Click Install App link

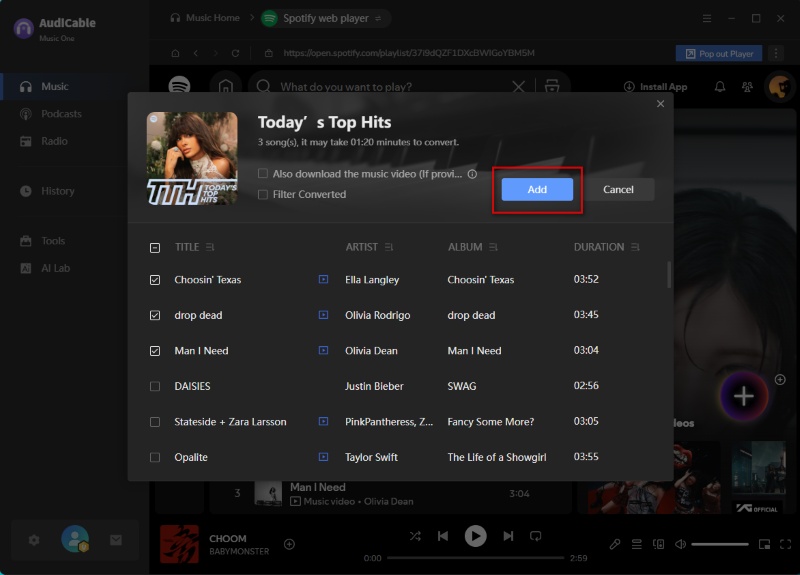point(656,87)
